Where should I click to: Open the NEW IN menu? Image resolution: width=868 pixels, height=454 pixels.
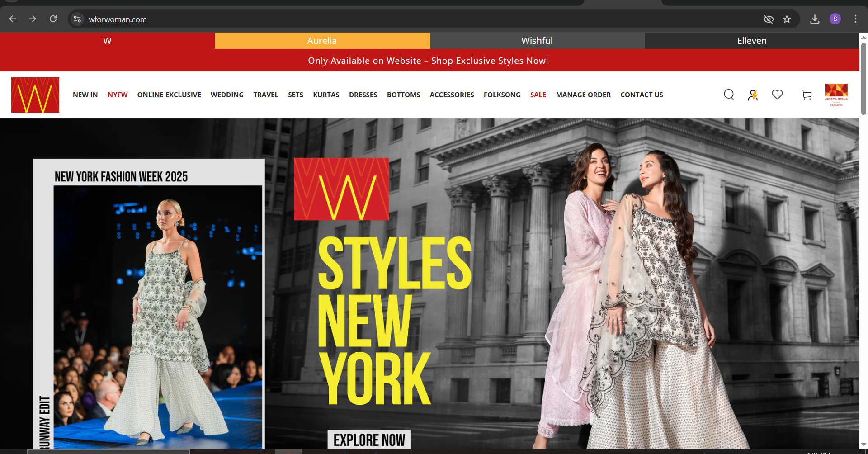[x=85, y=95]
